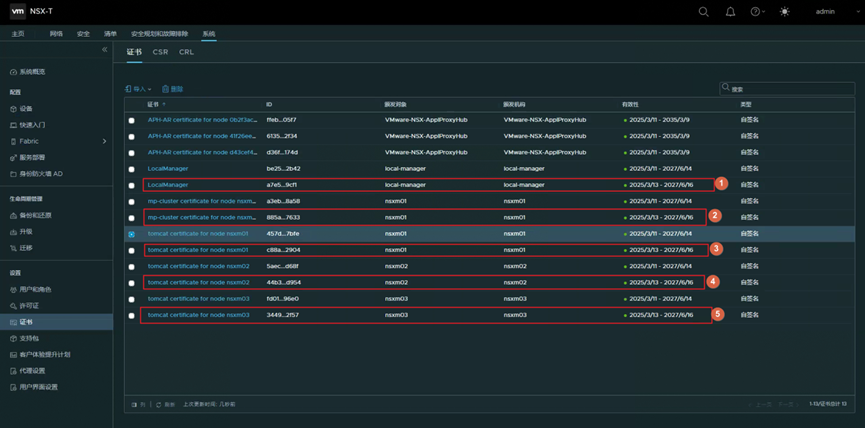
Task: Open APH-AR certificate for node 41f26ee link
Action: (x=202, y=136)
